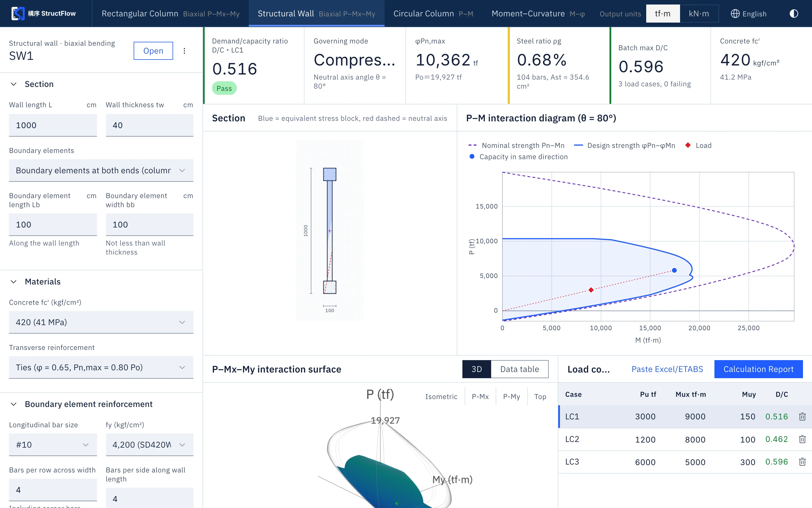Click the English language selector
This screenshot has width=812, height=508.
(748, 14)
